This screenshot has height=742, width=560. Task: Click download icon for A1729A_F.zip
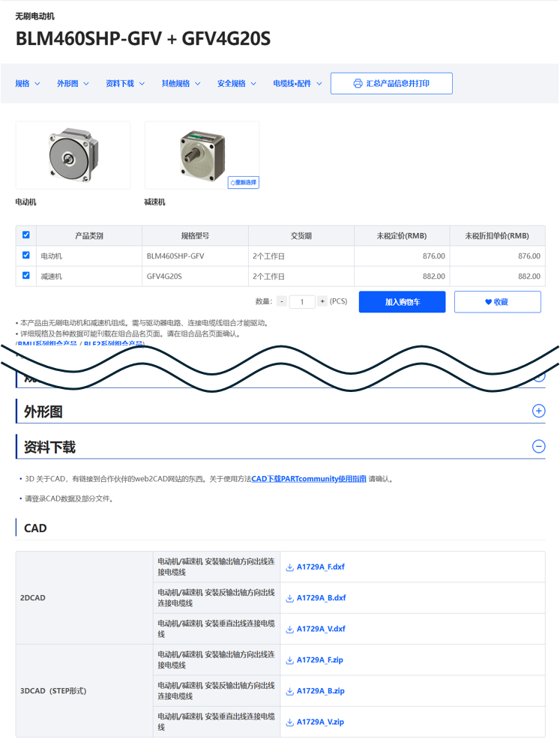pyautogui.click(x=289, y=660)
